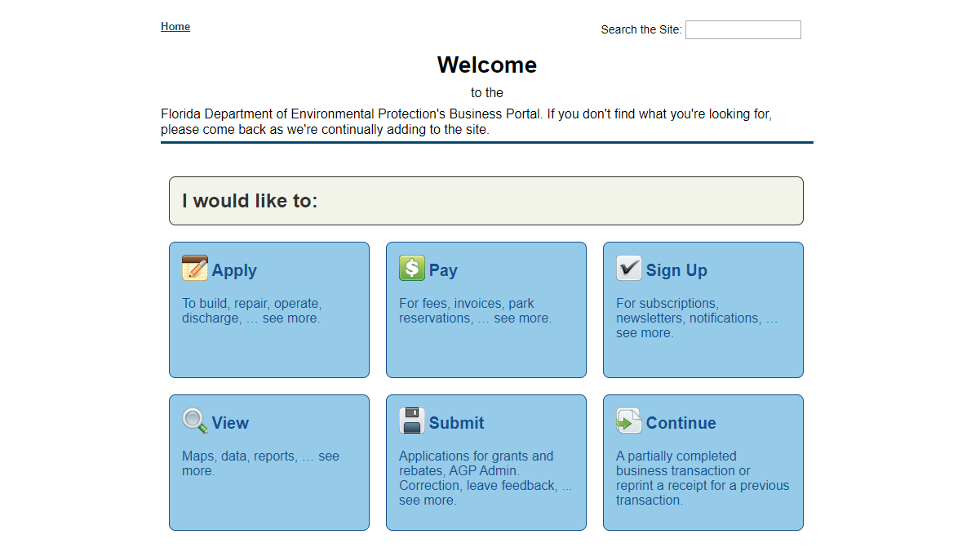The image size is (980, 552).
Task: Click 'A partially completed business transaction' text
Action: [702, 478]
